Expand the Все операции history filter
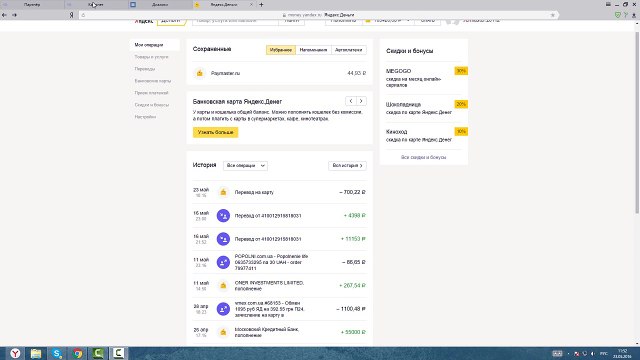The image size is (640, 360). (245, 165)
